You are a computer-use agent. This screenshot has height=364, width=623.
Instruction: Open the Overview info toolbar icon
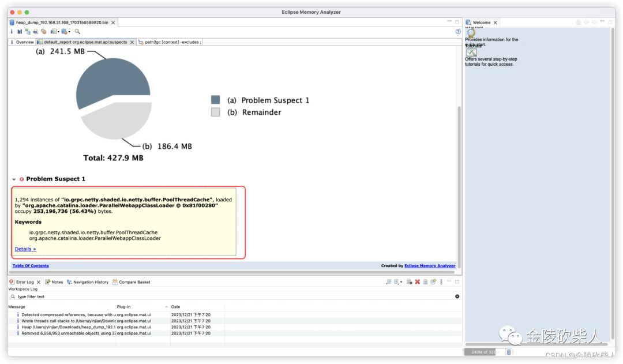pos(12,31)
